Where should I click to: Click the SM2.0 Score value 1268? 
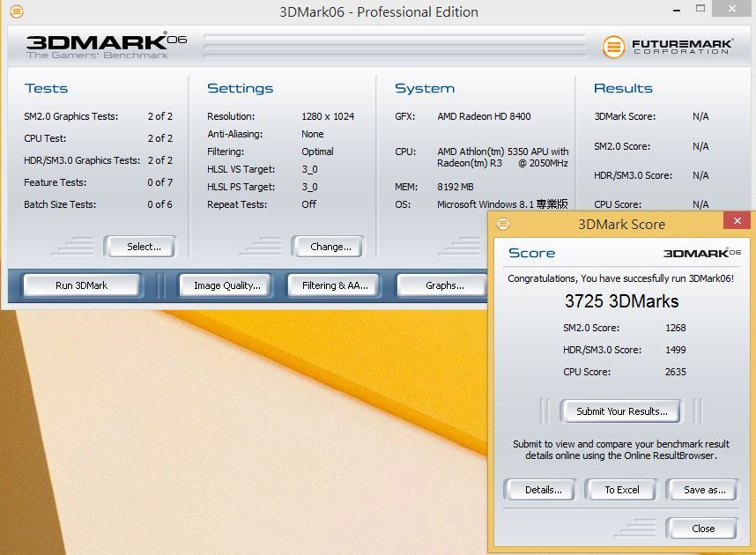pos(676,328)
